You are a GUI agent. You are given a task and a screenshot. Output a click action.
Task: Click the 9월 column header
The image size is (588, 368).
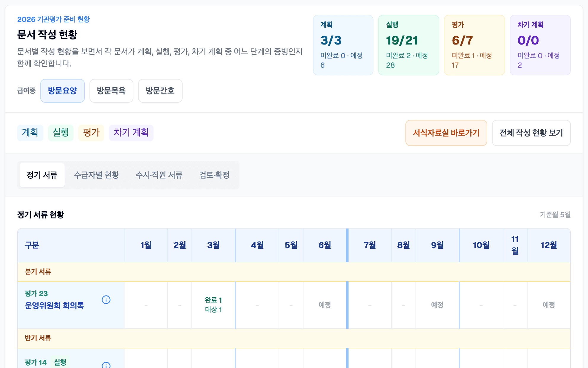pos(437,245)
